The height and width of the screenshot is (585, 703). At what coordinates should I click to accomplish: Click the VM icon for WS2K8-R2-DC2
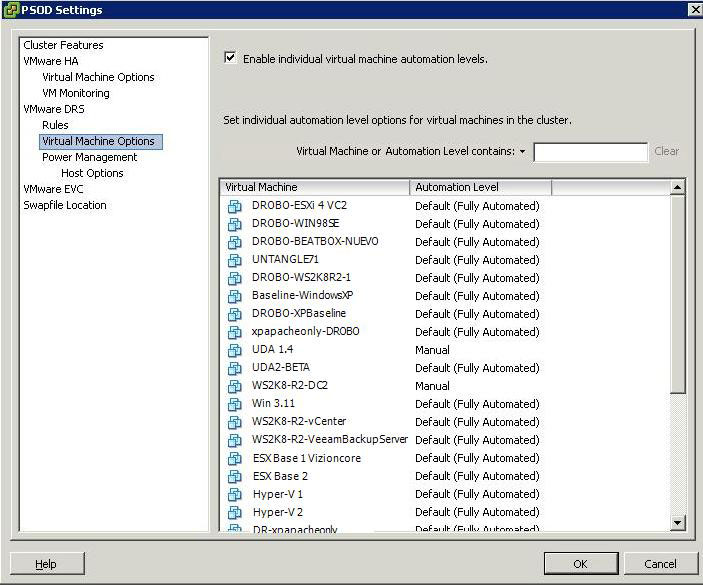click(x=234, y=386)
